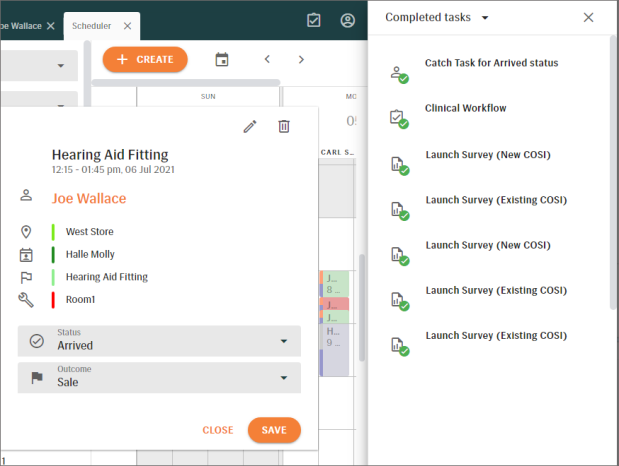Click the West Store location text
Image resolution: width=619 pixels, height=466 pixels.
tap(90, 232)
